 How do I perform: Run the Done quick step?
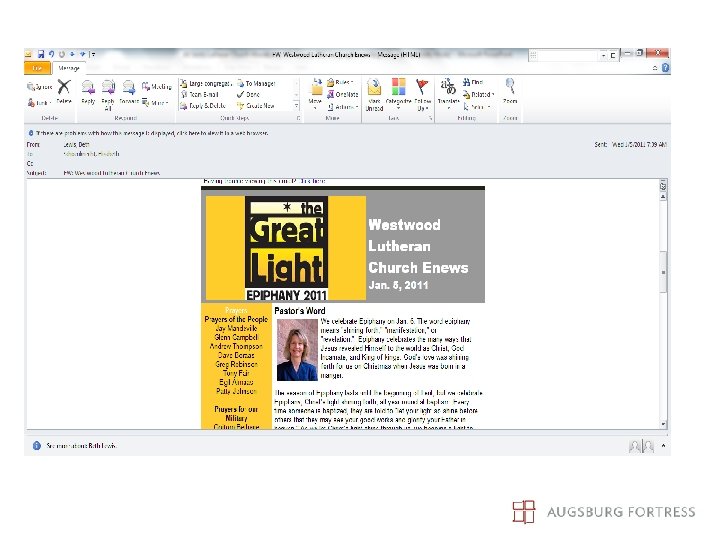248,95
